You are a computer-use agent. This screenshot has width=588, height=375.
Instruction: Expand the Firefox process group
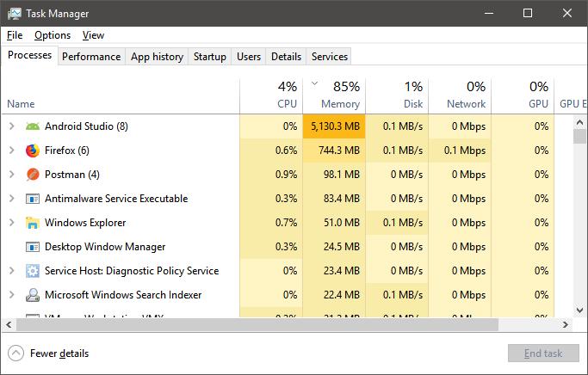pyautogui.click(x=11, y=151)
